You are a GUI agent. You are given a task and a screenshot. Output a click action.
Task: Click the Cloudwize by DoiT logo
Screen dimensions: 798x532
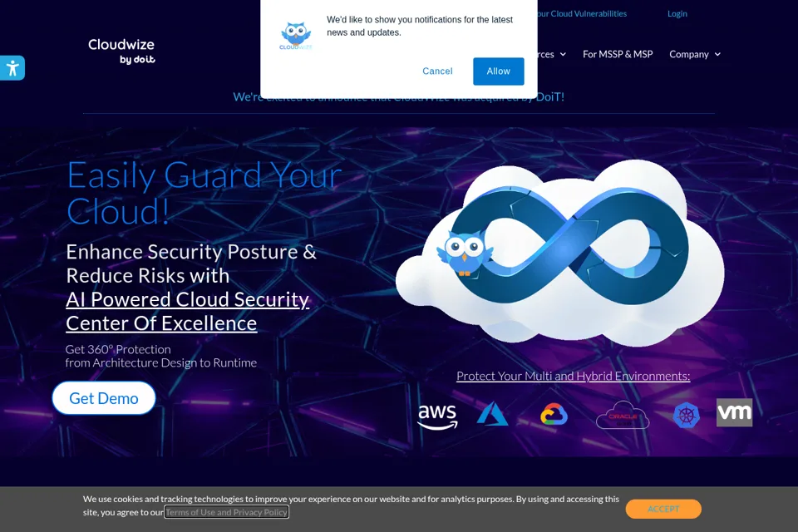121,52
